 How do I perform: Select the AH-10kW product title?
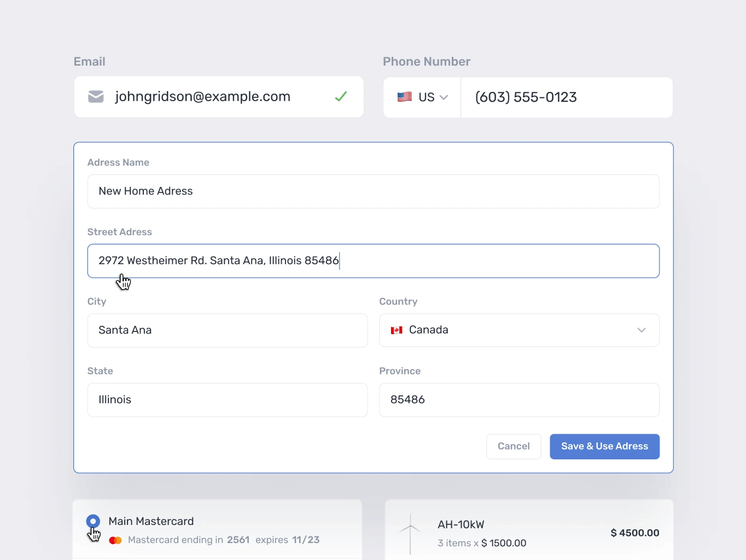[x=461, y=524]
